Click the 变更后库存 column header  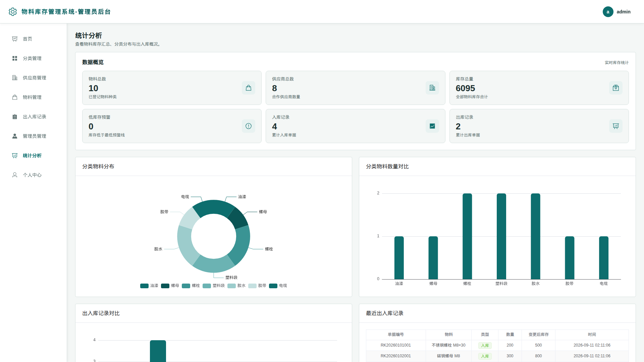538,335
